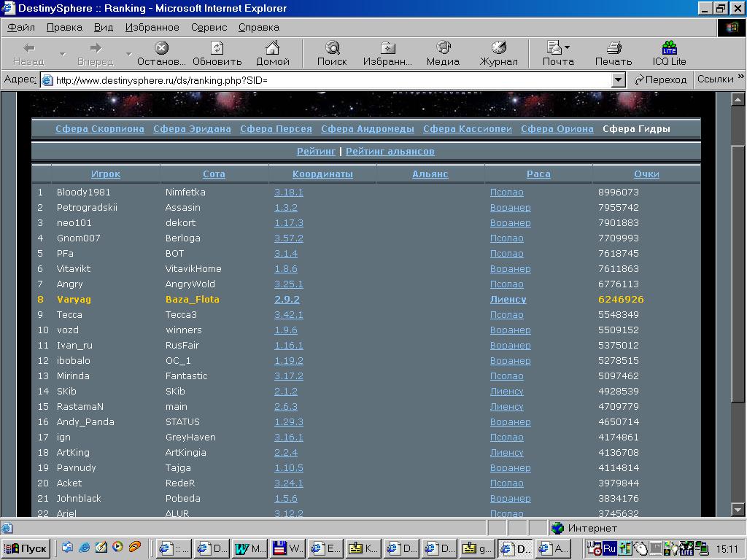Open the Windows Пуск start button
This screenshot has width=747, height=560.
26,548
